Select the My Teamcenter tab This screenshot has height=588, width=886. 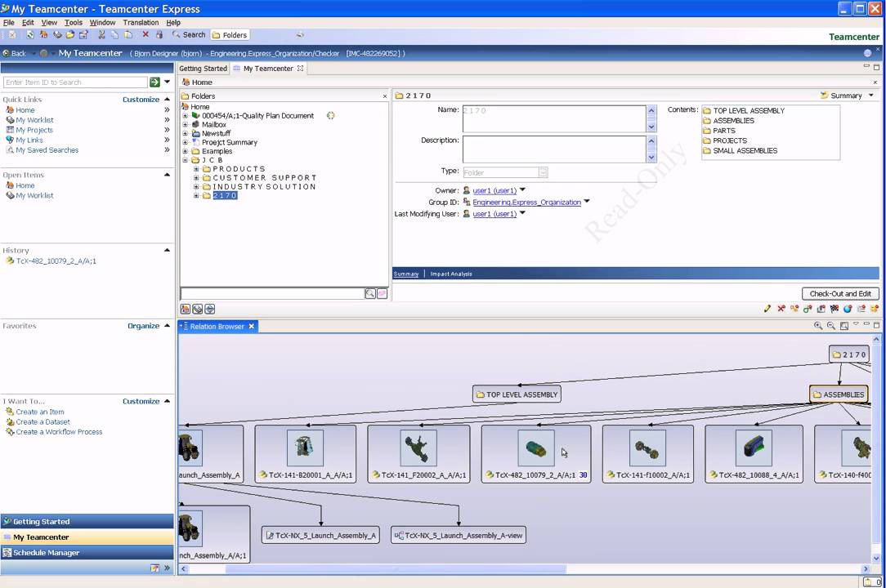tap(268, 69)
